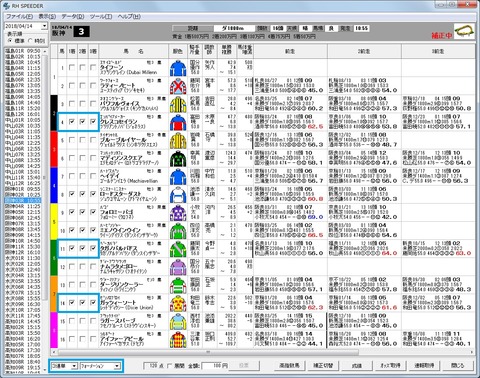
Task: Click the yellow striped silks icon for horse 3
Action: click(178, 104)
